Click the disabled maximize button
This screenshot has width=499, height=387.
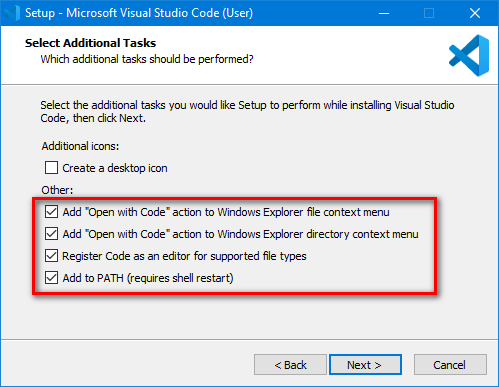(x=429, y=13)
